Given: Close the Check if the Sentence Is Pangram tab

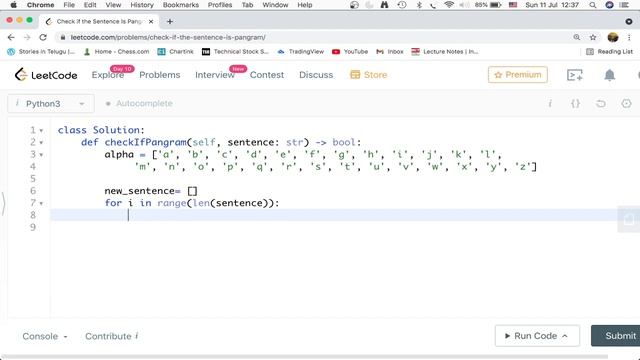Looking at the screenshot, I should (x=151, y=21).
